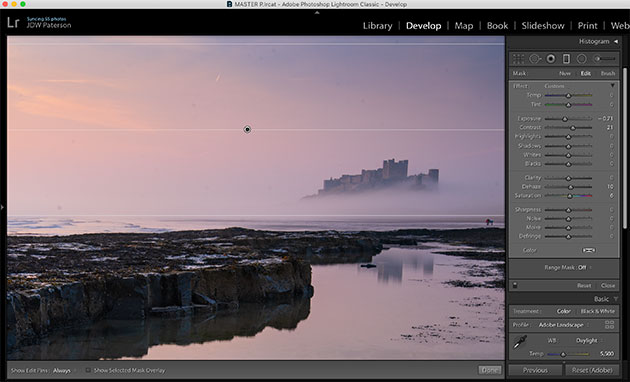Viewport: 630px width, 382px height.
Task: Select the graduated filter edit pin on the photo
Action: [x=247, y=129]
